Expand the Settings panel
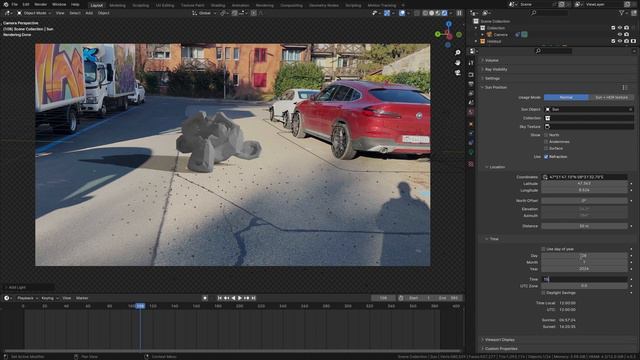 click(492, 78)
